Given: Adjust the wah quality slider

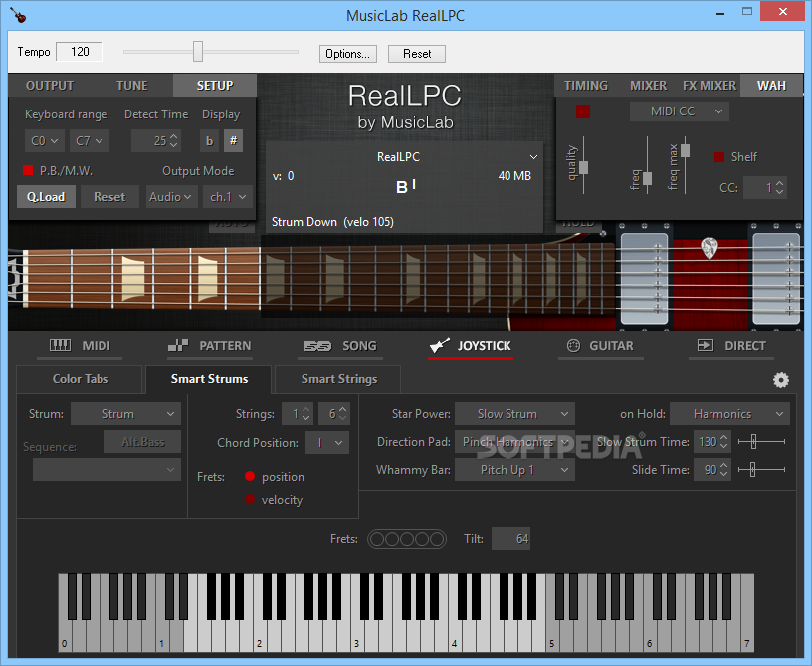Looking at the screenshot, I should (x=583, y=168).
